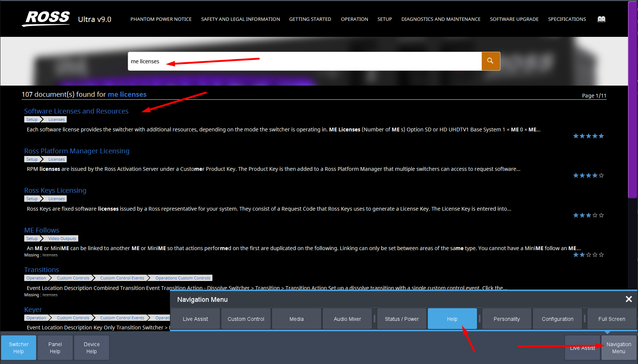Click Custom Control Events breadcrumb under Keyer
Viewport: 638px width, 364px height.
pyautogui.click(x=122, y=318)
